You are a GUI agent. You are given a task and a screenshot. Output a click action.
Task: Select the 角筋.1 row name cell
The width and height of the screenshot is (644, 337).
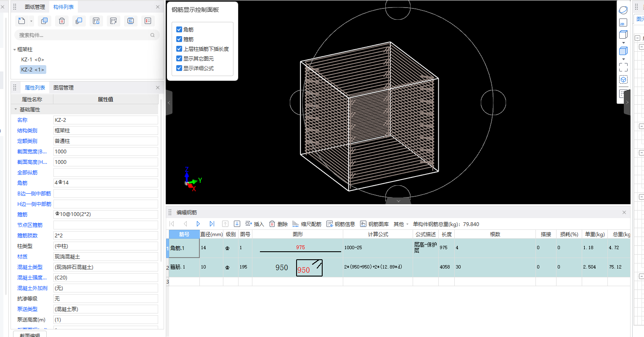(x=184, y=248)
